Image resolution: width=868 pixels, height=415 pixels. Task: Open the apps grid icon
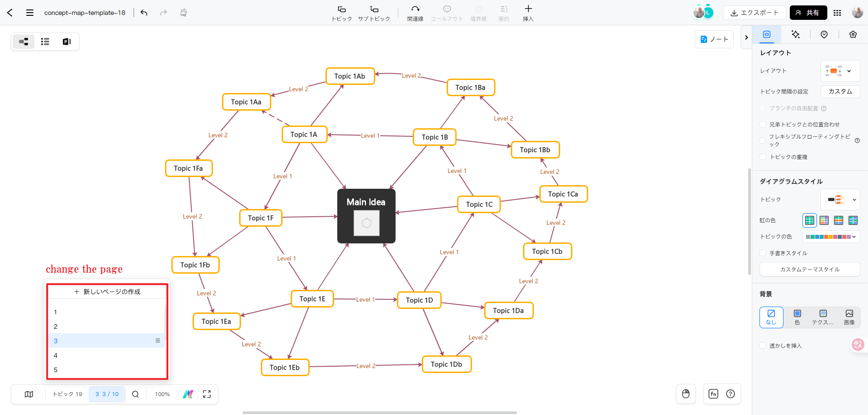pyautogui.click(x=837, y=13)
